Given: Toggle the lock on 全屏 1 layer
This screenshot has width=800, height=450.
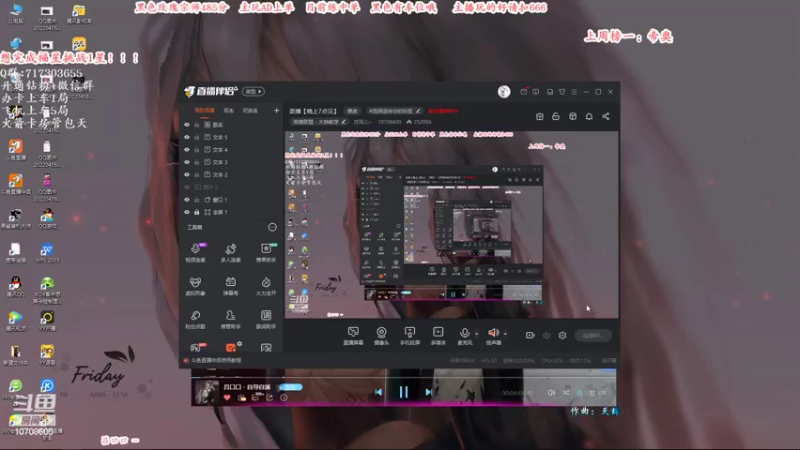Looking at the screenshot, I should click(x=196, y=212).
